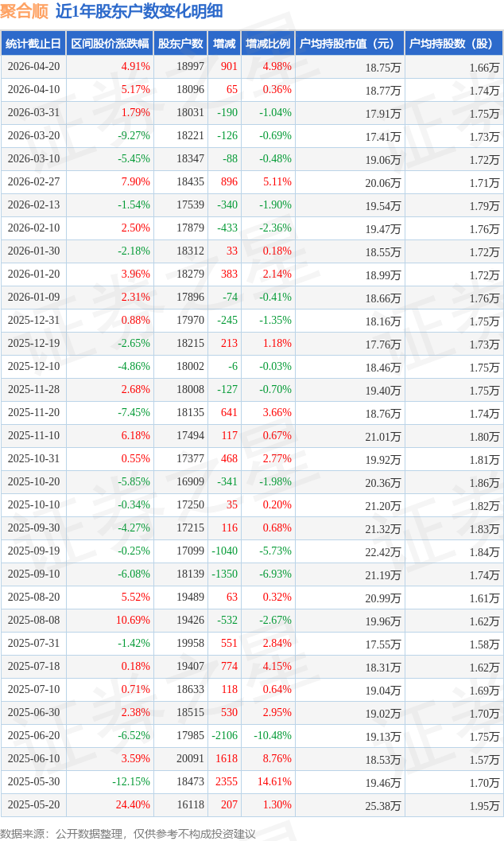Viewport: 504px width, 841px height.
Task: Click the 2025-12-31 date cell
Action: click(33, 321)
